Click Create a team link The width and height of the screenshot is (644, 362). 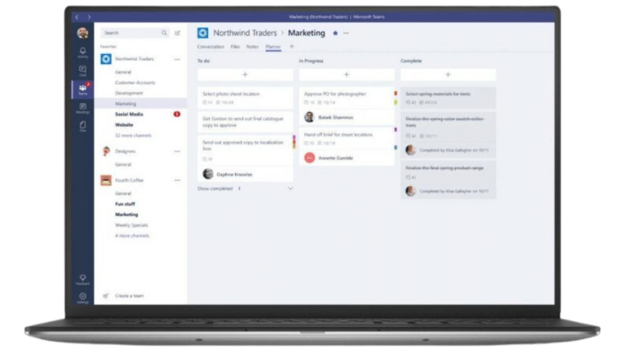point(130,295)
